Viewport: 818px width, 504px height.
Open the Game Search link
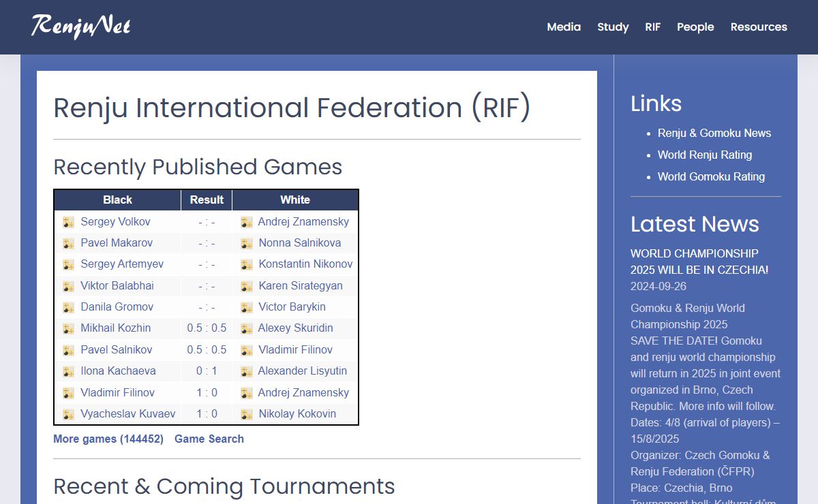point(209,439)
